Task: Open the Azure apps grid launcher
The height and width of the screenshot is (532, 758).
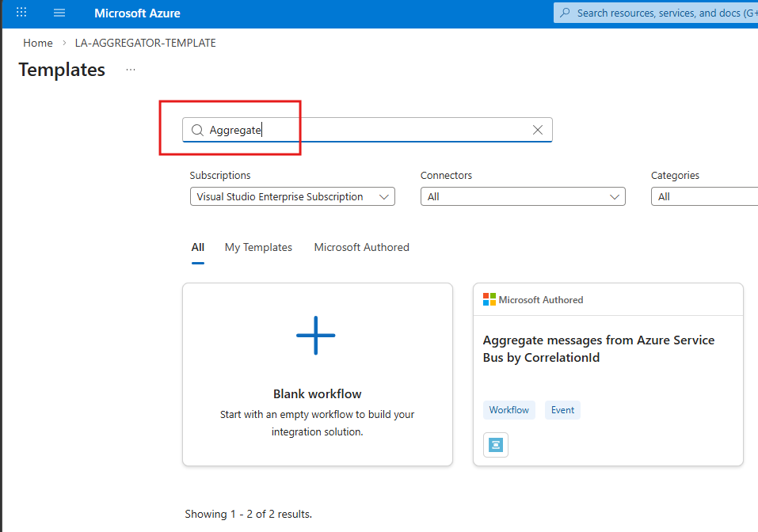Action: click(21, 13)
